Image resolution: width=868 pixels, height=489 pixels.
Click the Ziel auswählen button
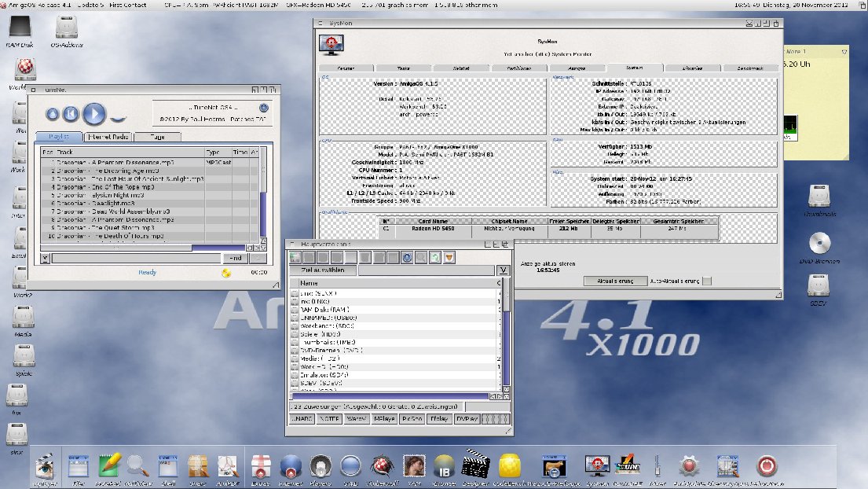pyautogui.click(x=323, y=270)
